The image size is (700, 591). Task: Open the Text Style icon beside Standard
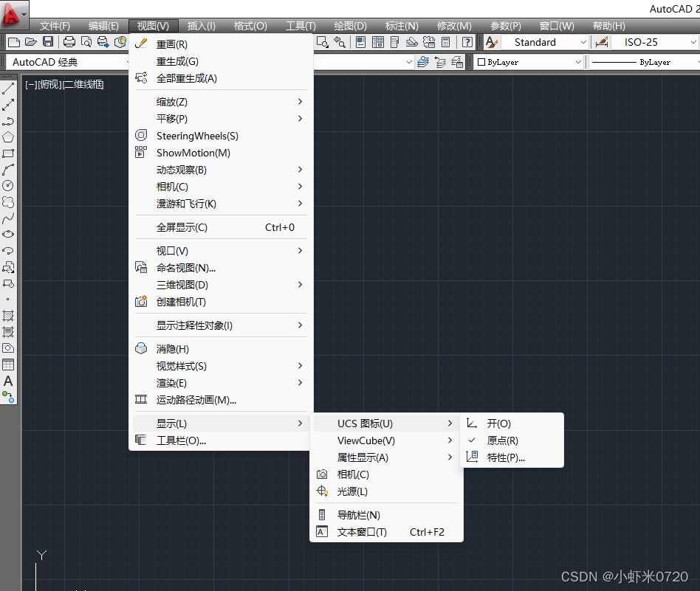pyautogui.click(x=492, y=42)
